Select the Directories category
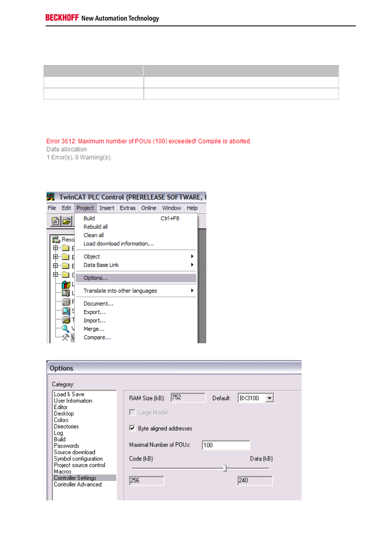392x555 pixels. (84, 426)
